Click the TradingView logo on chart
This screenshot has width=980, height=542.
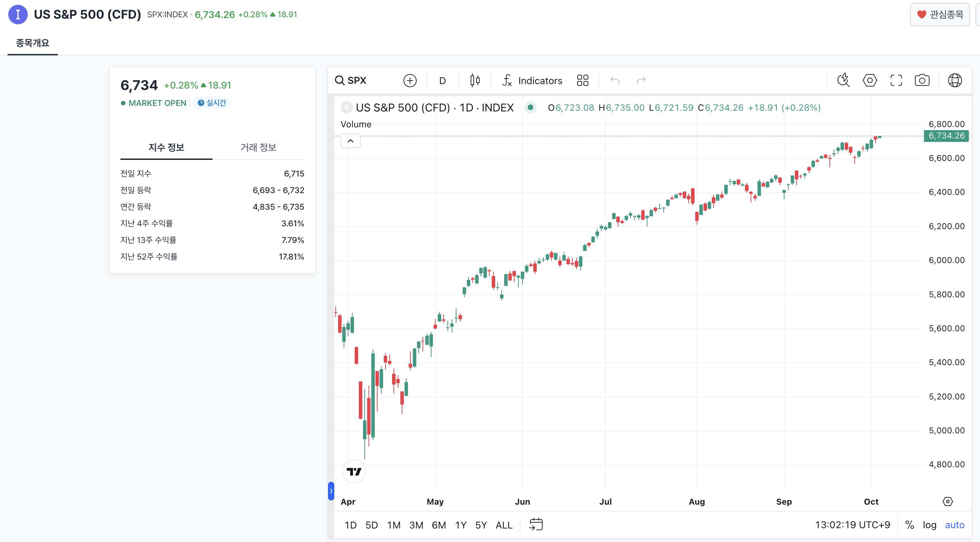click(x=354, y=472)
